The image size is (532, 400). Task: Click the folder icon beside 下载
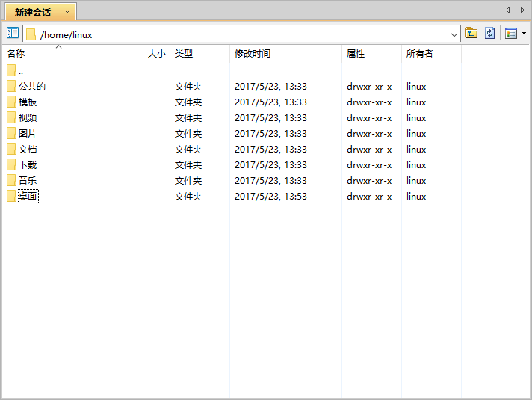pyautogui.click(x=11, y=164)
